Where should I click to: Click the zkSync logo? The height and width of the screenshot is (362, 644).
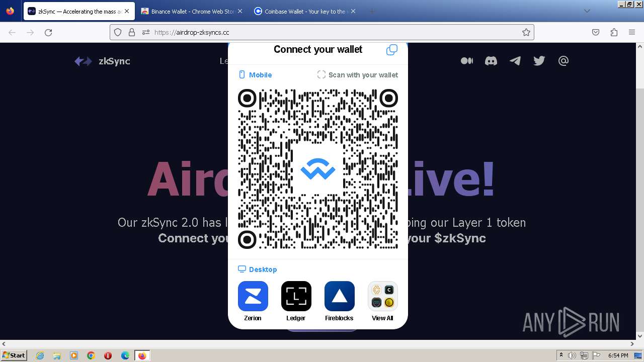pyautogui.click(x=102, y=61)
